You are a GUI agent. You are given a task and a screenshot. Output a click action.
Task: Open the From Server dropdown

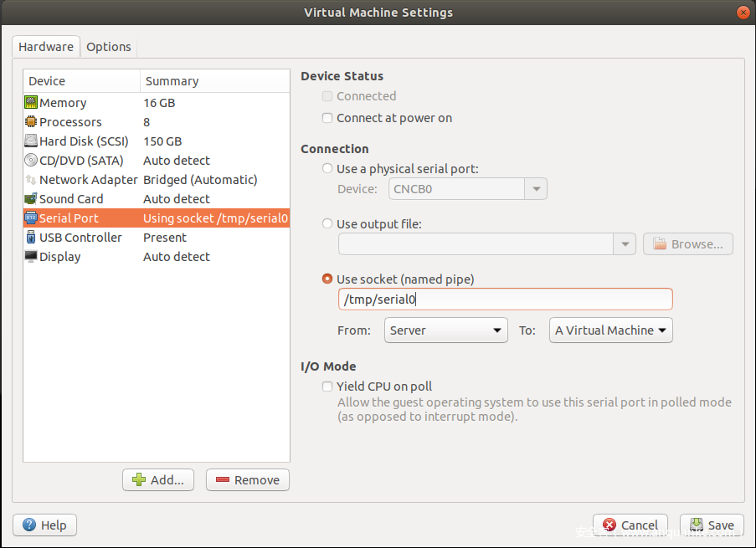click(446, 330)
